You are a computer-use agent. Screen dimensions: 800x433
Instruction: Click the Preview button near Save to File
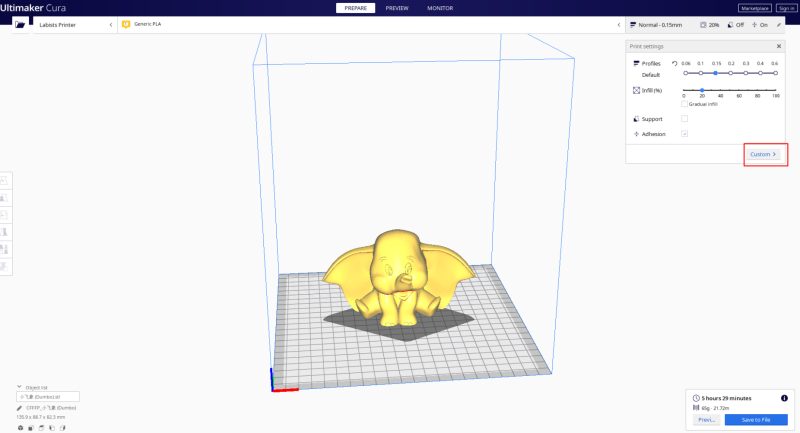pos(707,420)
